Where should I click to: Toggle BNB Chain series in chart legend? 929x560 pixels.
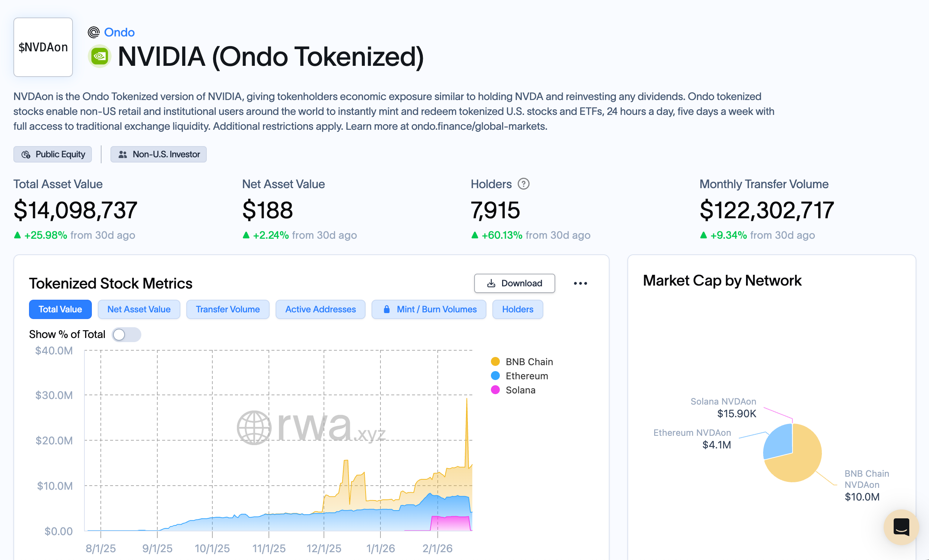529,362
